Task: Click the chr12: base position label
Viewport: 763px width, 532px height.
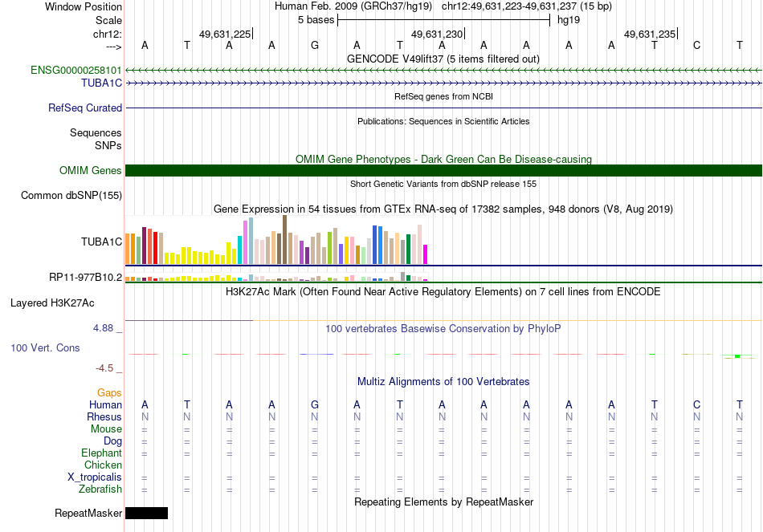Action: [108, 34]
